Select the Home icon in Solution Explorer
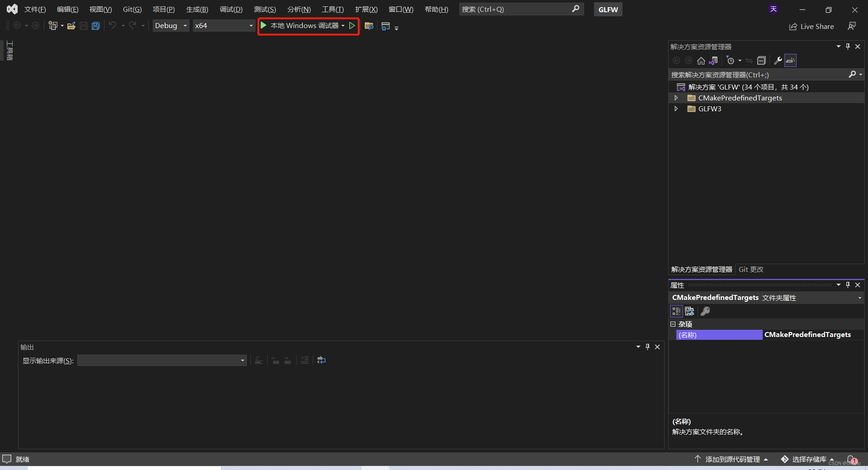 [701, 60]
